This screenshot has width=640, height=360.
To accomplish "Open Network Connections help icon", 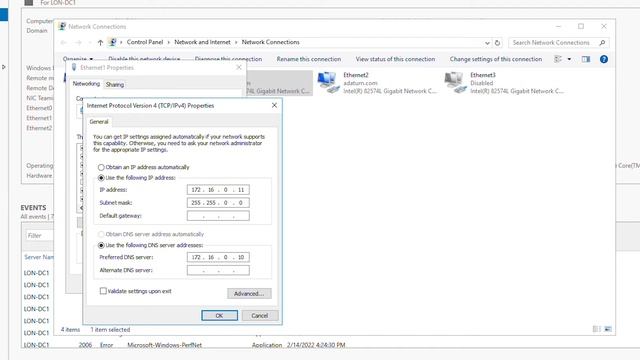I will (x=604, y=59).
